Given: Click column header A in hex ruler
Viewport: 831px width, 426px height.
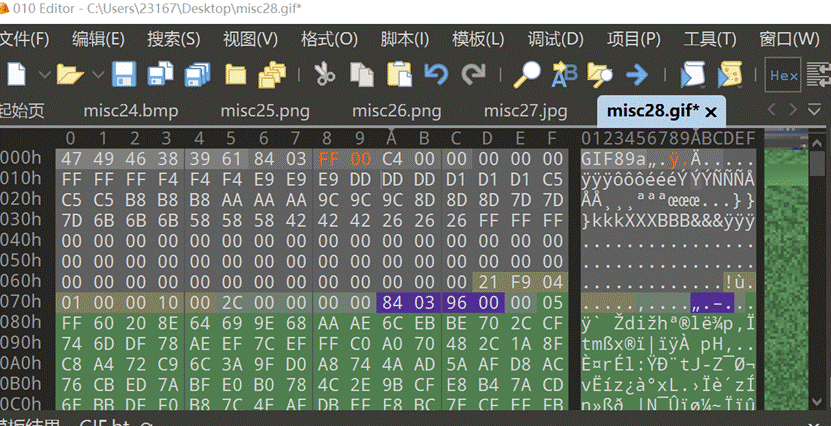Looking at the screenshot, I should (392, 138).
